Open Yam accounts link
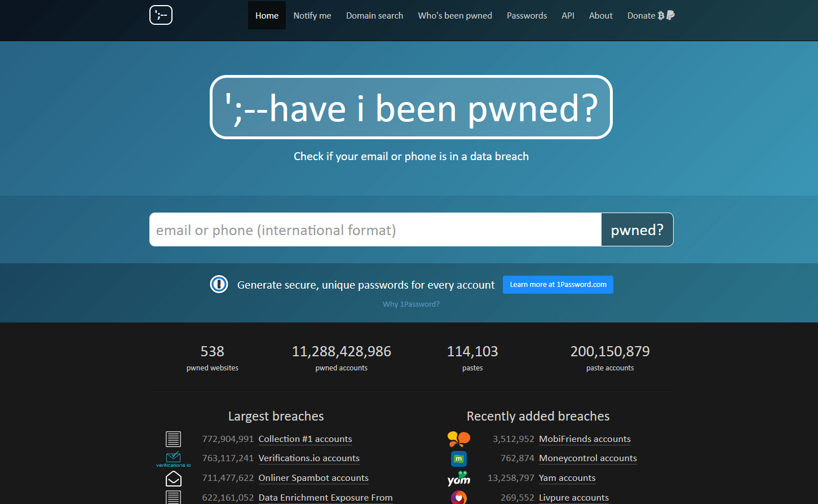818x504 pixels. 567,478
